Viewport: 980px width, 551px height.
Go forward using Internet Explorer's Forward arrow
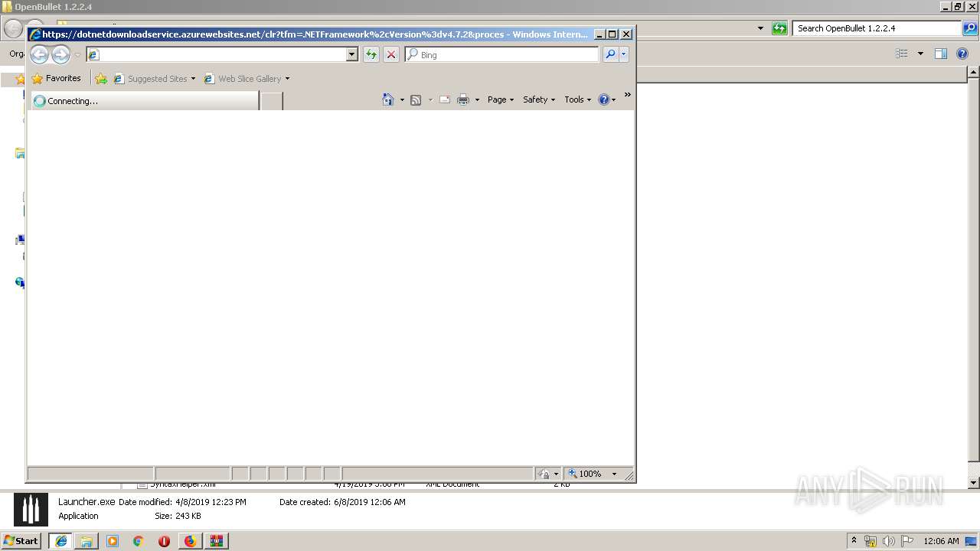(x=60, y=54)
